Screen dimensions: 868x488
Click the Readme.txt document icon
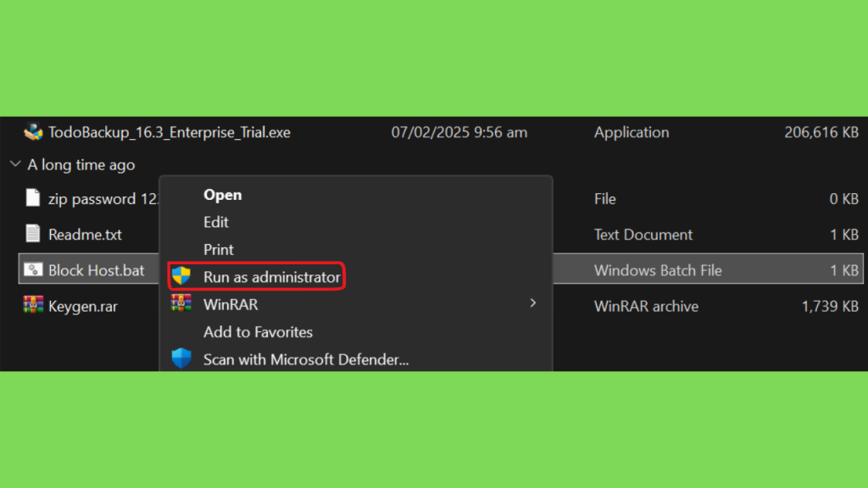click(x=33, y=234)
